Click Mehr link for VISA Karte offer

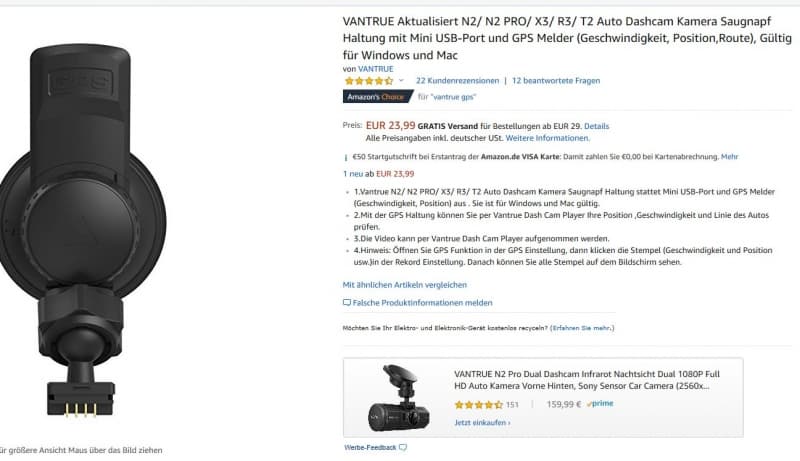pos(730,157)
